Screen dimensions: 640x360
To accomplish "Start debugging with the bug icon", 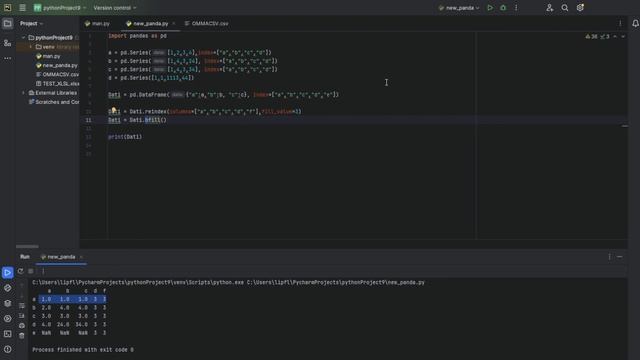I will click(503, 8).
